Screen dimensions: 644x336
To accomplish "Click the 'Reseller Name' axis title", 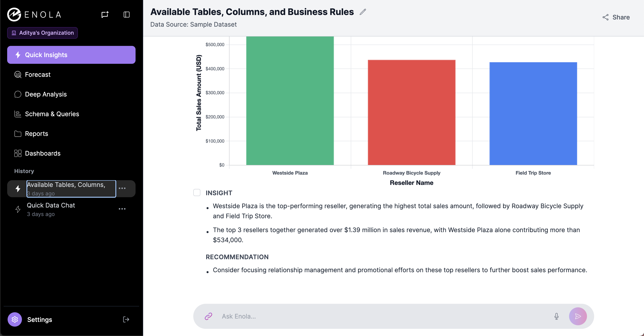I will pyautogui.click(x=412, y=183).
